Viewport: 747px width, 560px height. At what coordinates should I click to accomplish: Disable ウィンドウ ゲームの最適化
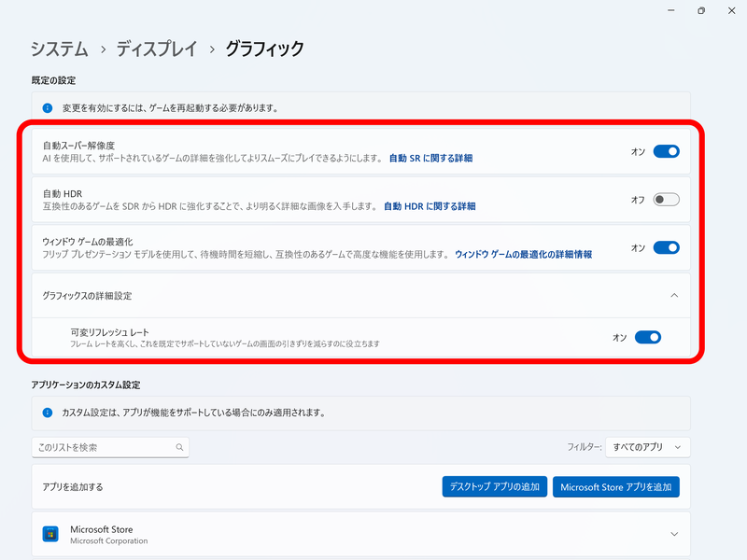click(665, 247)
